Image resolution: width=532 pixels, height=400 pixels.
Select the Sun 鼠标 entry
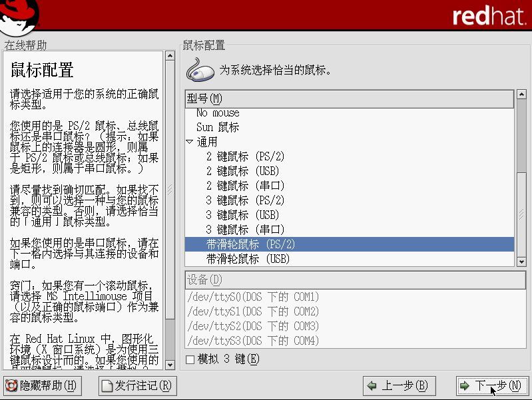tap(218, 127)
